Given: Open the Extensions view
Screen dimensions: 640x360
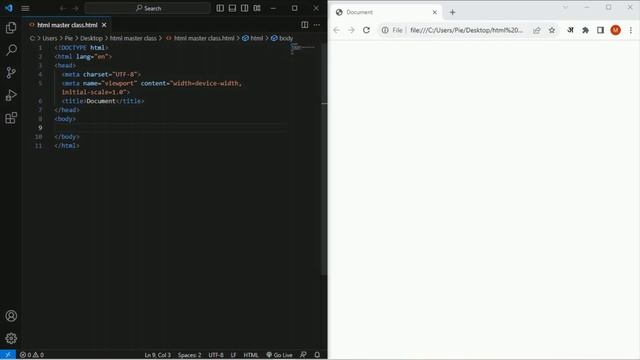Looking at the screenshot, I should (11, 118).
